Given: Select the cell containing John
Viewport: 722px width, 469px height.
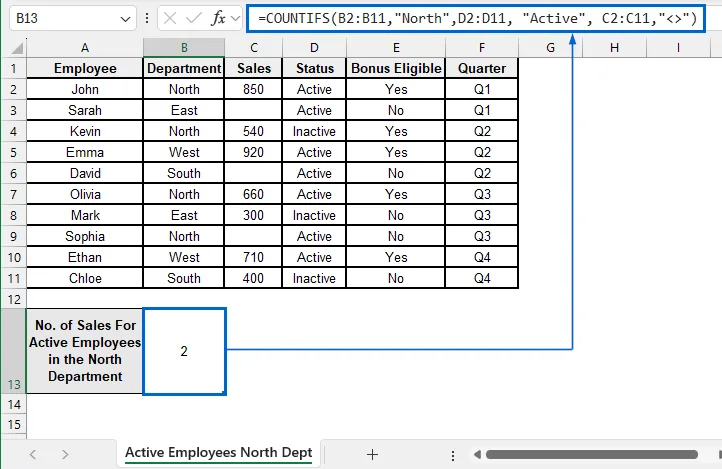Looking at the screenshot, I should click(x=85, y=89).
